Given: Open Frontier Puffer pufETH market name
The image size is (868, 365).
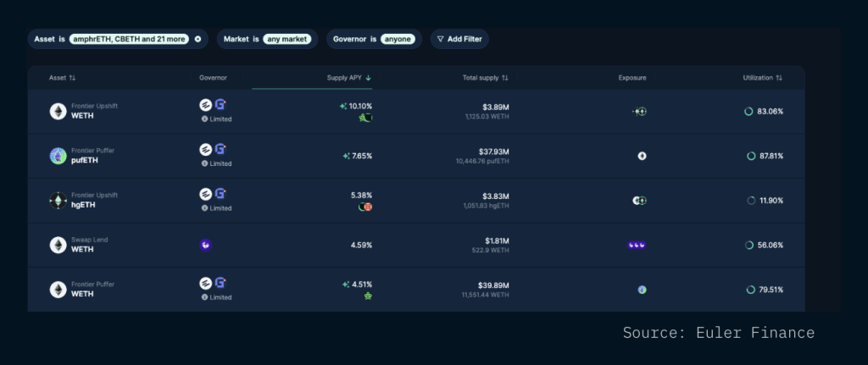Looking at the screenshot, I should (92, 156).
